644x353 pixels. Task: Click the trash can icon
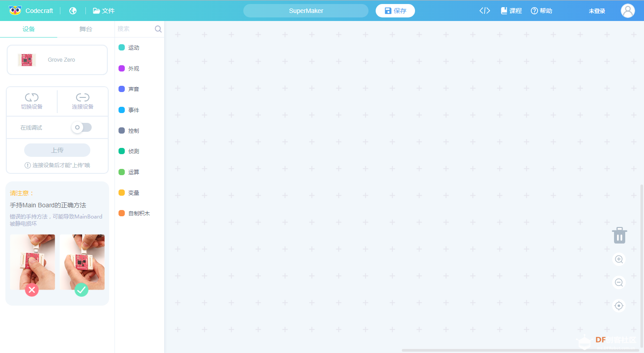pyautogui.click(x=619, y=235)
